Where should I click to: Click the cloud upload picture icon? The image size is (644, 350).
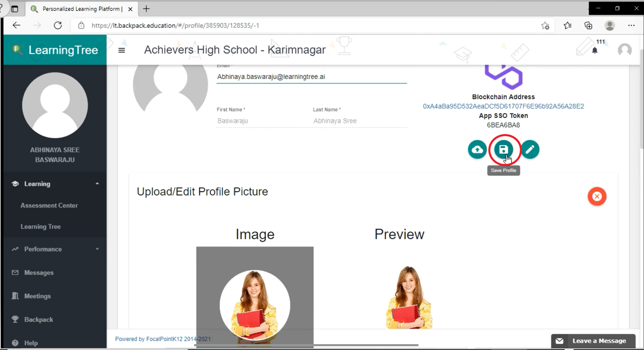477,149
